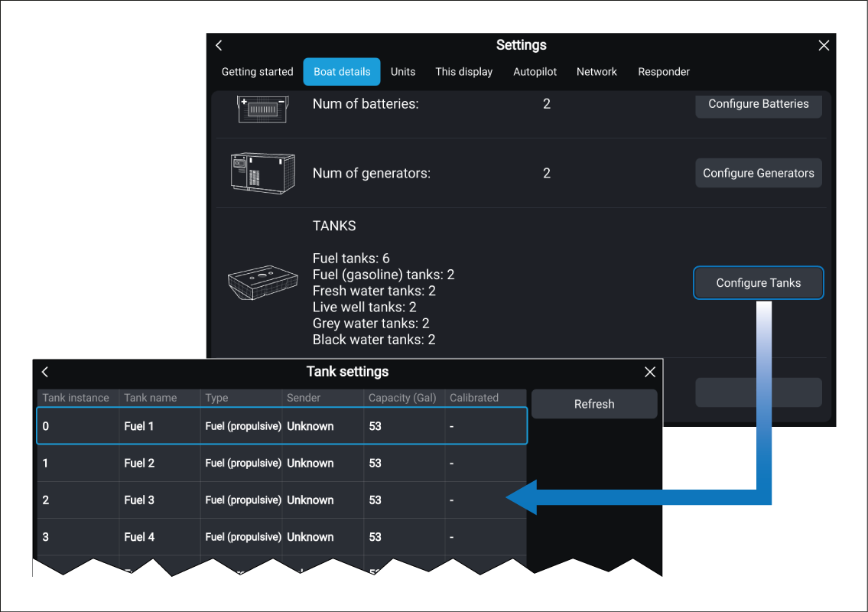Close the Settings window with X
The image size is (868, 612).
[824, 46]
